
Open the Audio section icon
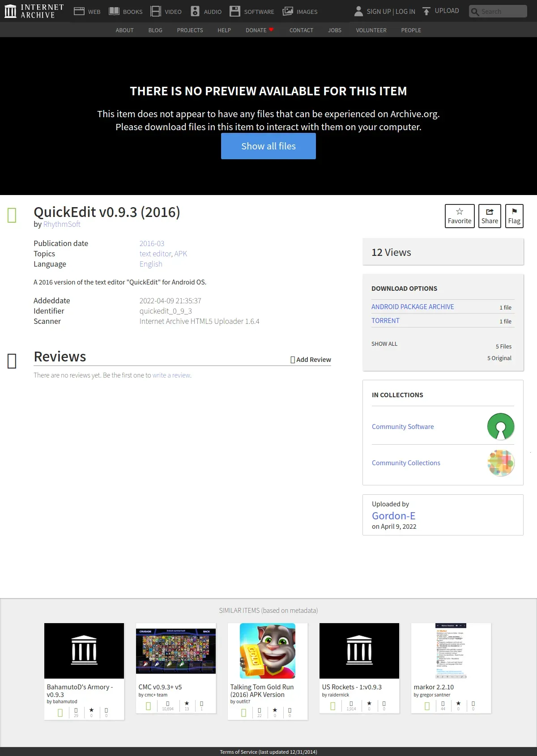pos(195,11)
